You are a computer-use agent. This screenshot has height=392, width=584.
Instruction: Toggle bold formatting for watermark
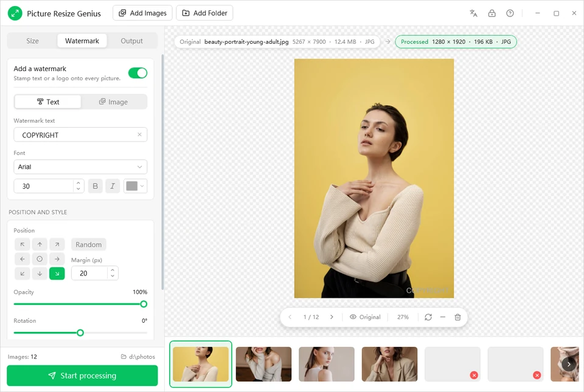coord(95,186)
